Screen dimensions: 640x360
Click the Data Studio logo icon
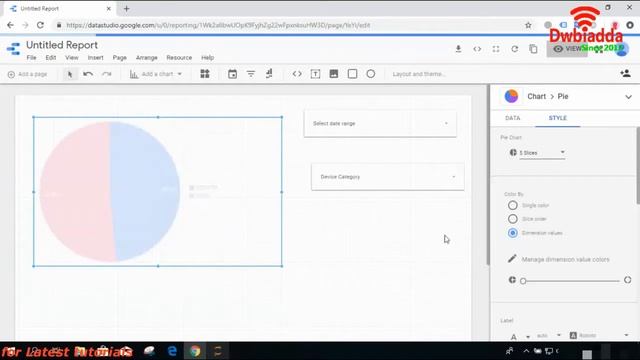(13, 49)
